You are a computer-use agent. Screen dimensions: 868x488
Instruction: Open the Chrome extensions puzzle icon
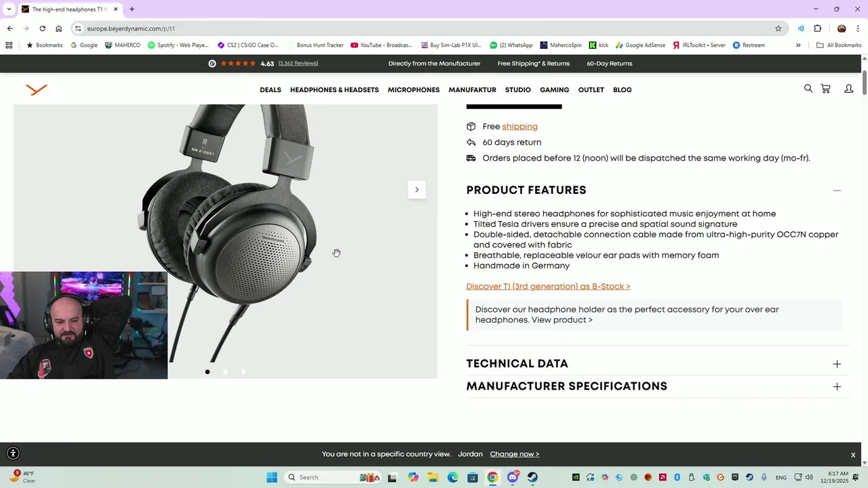[817, 28]
